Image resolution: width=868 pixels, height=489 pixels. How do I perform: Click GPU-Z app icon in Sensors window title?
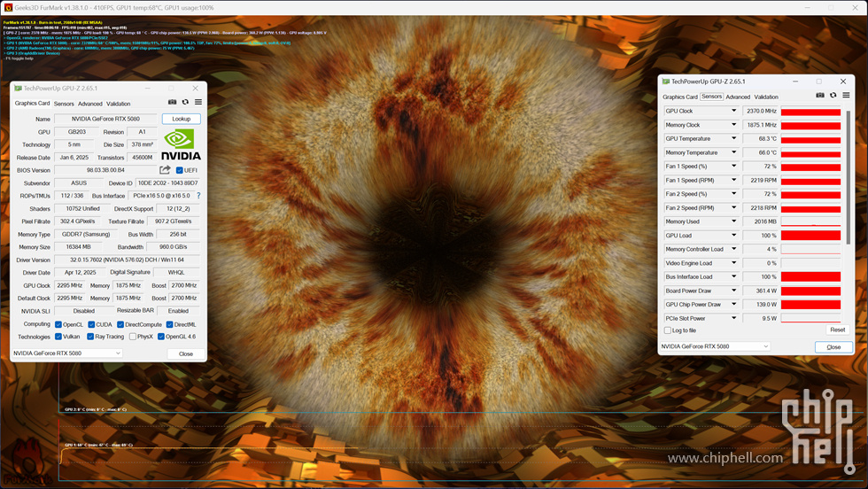(666, 81)
